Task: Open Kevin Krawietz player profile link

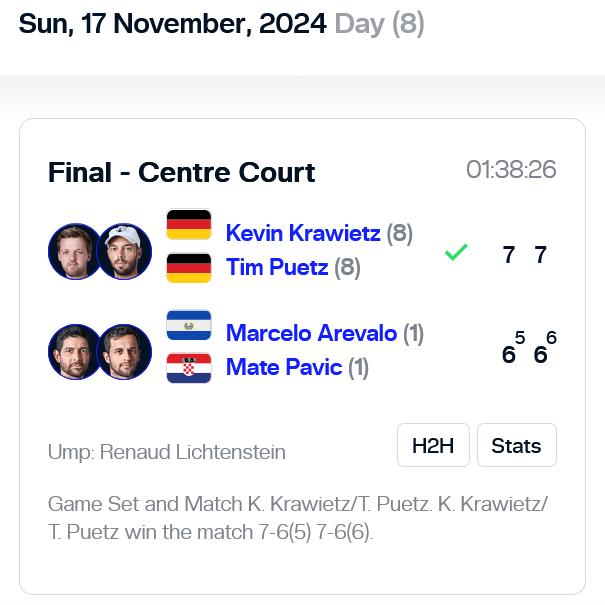Action: 303,233
